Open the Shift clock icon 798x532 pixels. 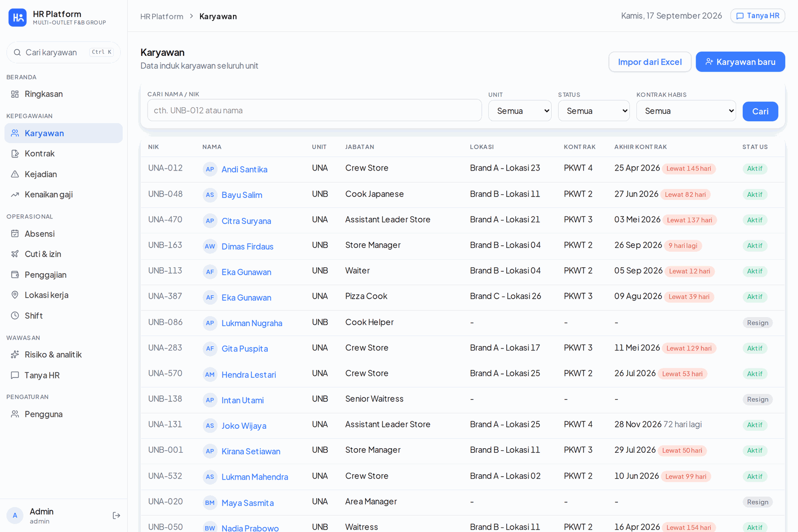coord(15,316)
